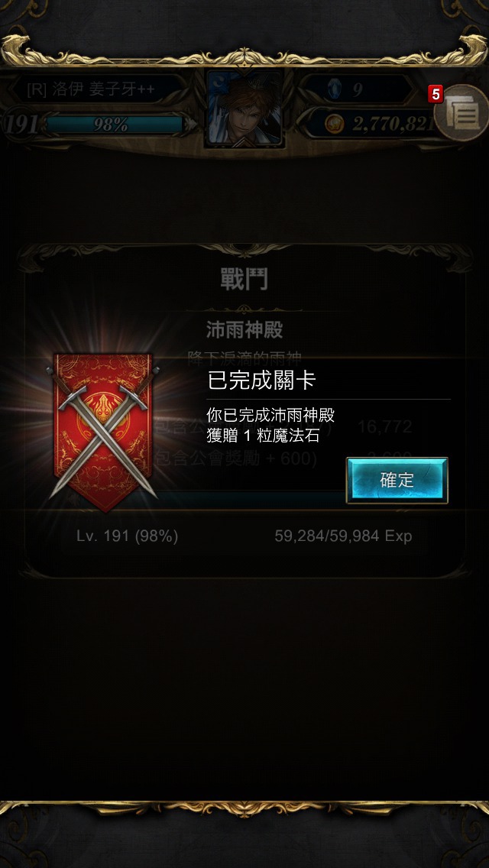Select the 戰鬥 panel header
The height and width of the screenshot is (868, 489).
[244, 279]
